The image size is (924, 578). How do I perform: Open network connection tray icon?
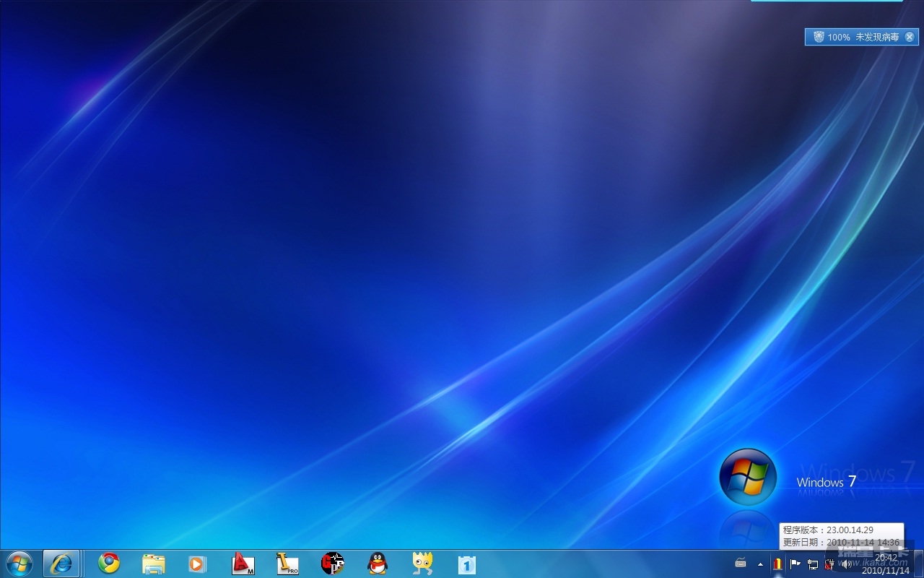813,564
